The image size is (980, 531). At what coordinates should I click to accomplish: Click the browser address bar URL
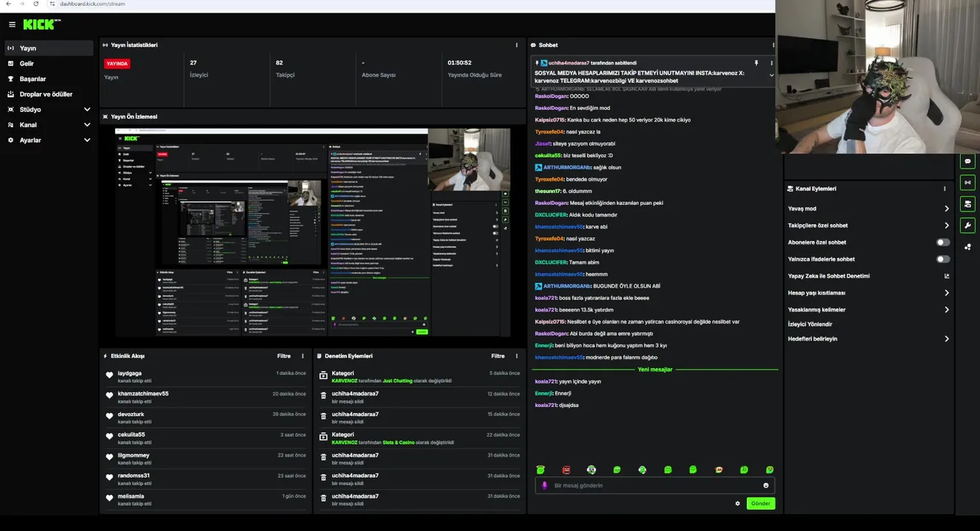(92, 4)
